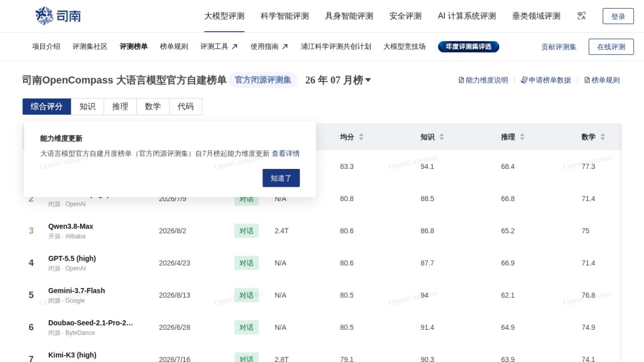Open 申请榜单数据 link
The width and height of the screenshot is (644, 362).
click(x=546, y=80)
